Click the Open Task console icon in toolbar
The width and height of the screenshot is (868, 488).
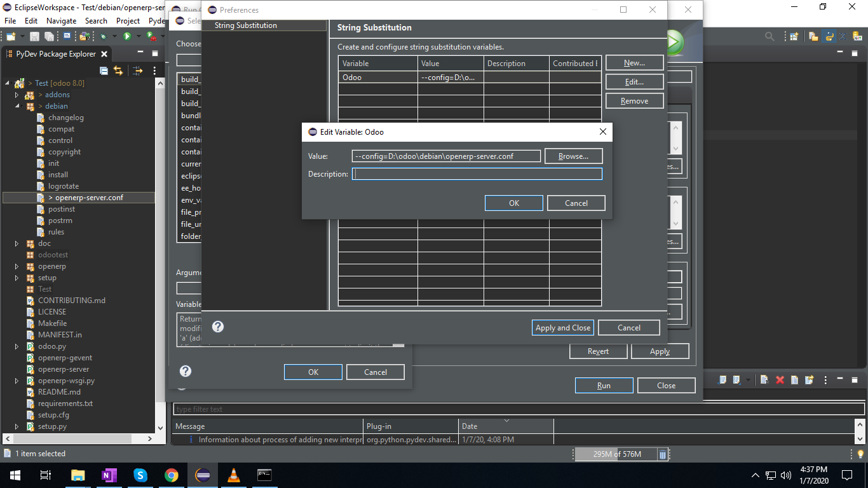point(67,36)
